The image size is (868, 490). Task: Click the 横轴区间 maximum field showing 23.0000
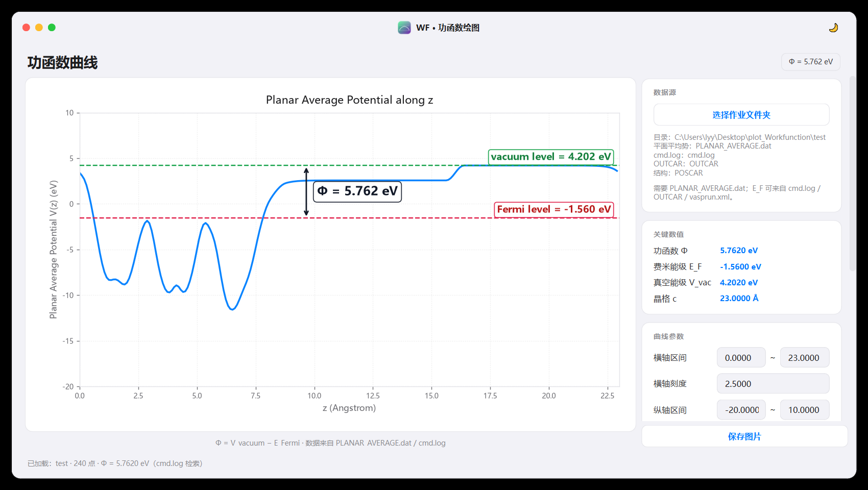click(x=805, y=358)
